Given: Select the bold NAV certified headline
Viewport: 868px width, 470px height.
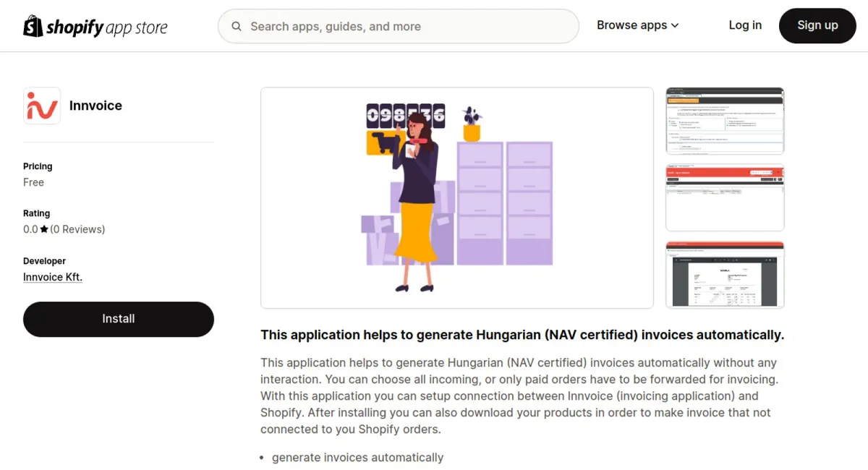Looking at the screenshot, I should coord(522,335).
